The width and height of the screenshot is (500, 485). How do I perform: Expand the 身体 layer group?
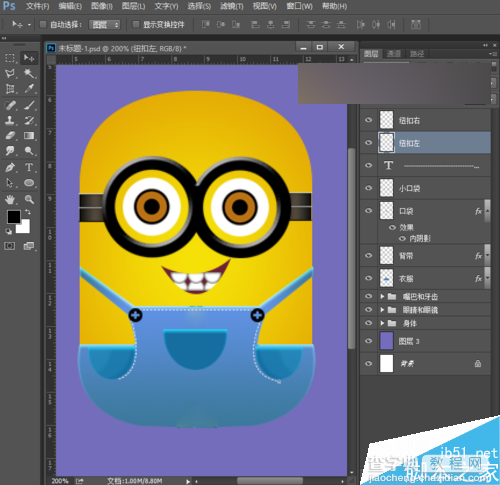382,323
